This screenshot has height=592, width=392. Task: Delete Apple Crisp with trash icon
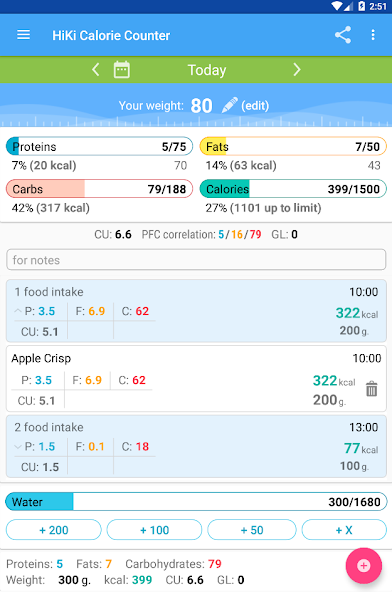pos(372,388)
